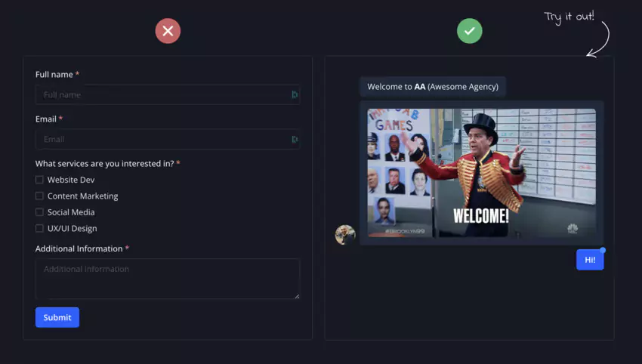Click the Additional Information label
This screenshot has width=642, height=364.
click(82, 248)
